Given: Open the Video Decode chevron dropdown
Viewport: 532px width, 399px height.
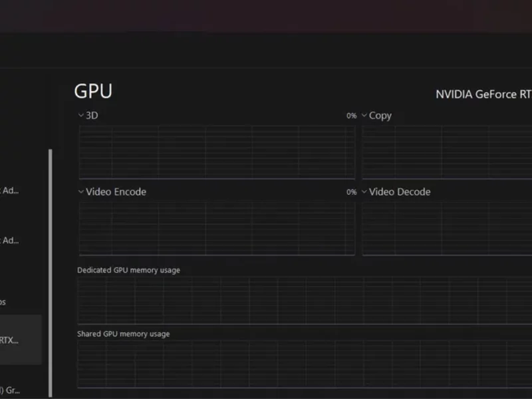Looking at the screenshot, I should [x=364, y=192].
